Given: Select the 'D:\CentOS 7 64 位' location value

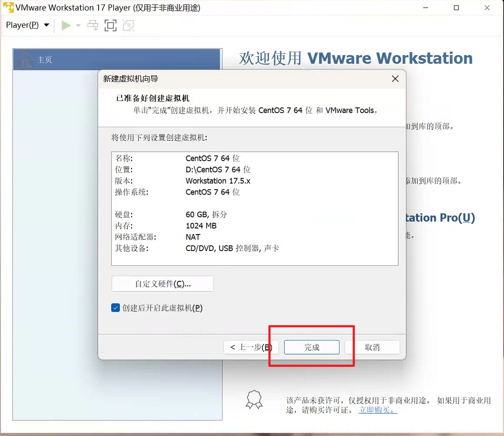Looking at the screenshot, I should pos(218,169).
